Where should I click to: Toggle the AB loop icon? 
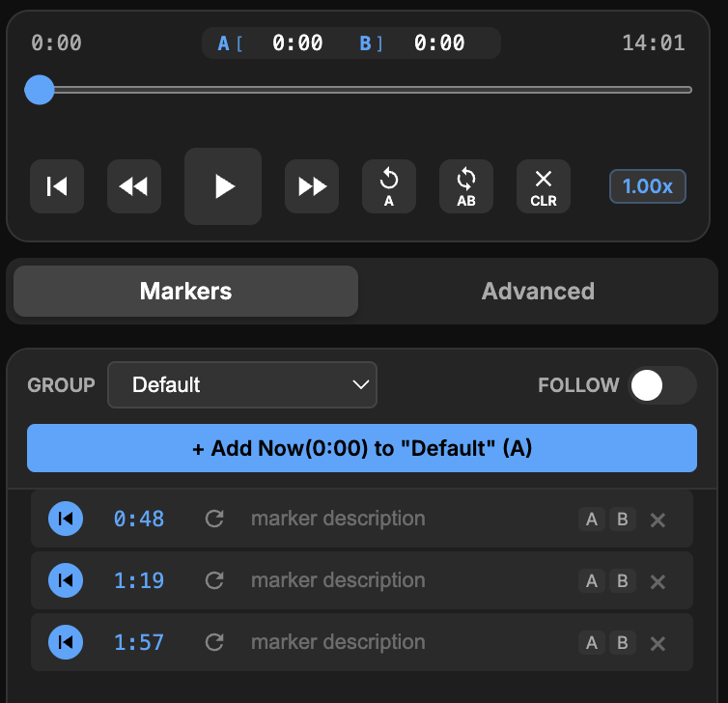[x=466, y=186]
